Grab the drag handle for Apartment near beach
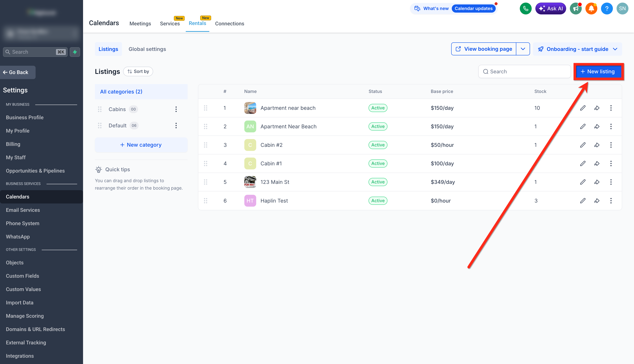 [205, 108]
